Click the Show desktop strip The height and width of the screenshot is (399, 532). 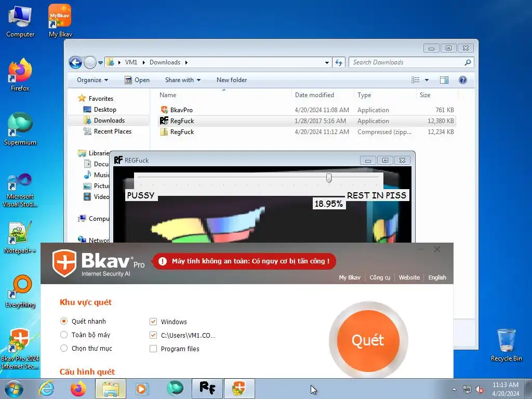tap(528, 389)
